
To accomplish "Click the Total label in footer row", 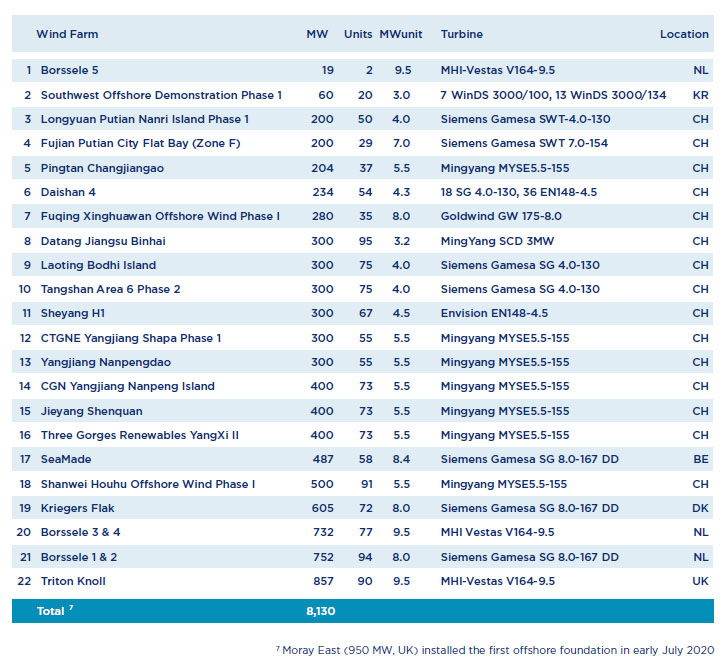I will [x=52, y=611].
